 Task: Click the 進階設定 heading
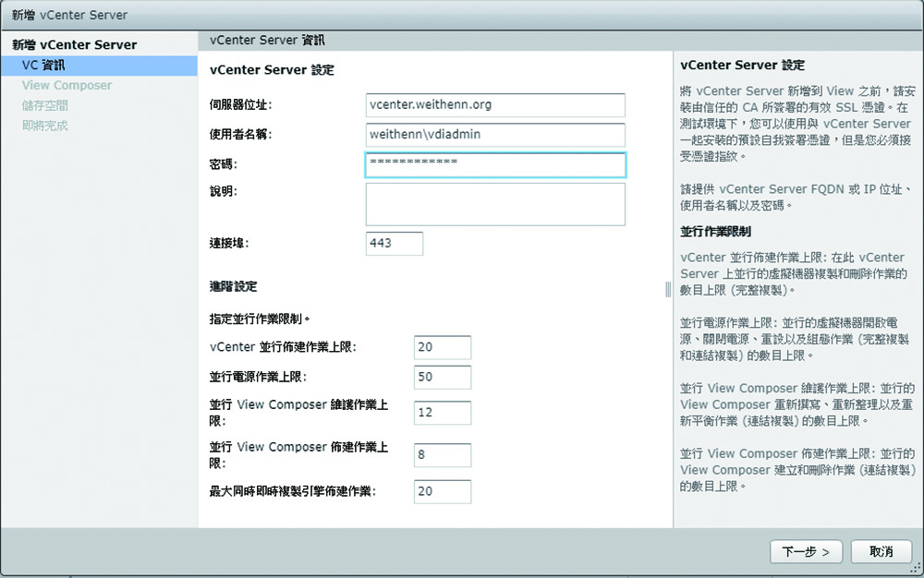234,286
